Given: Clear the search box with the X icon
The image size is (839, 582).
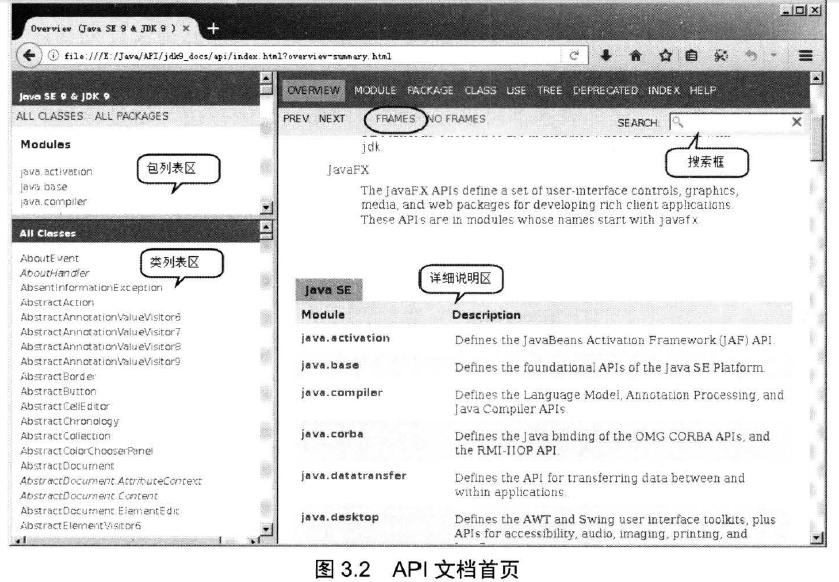Looking at the screenshot, I should [x=796, y=122].
